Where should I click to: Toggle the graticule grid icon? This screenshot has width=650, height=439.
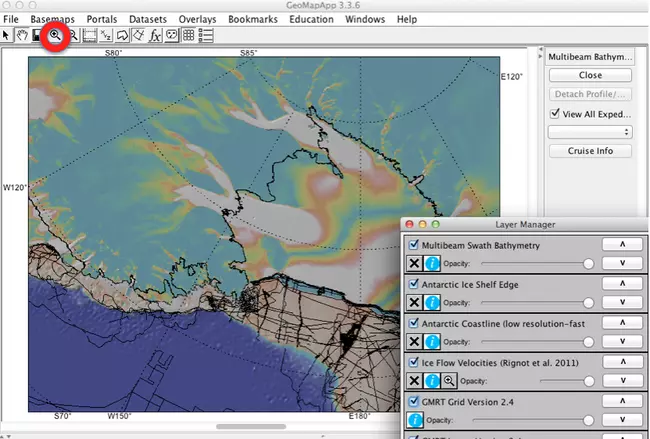pyautogui.click(x=188, y=35)
